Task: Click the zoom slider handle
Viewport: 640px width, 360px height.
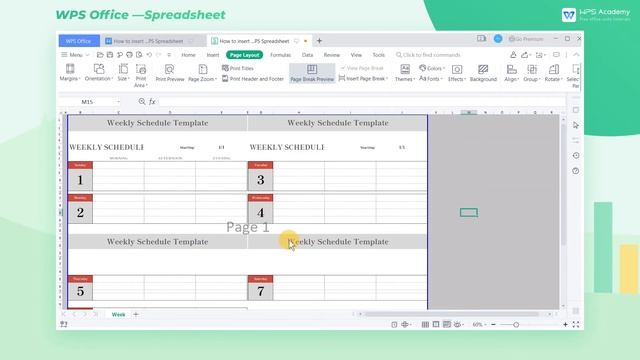Action: click(516, 325)
